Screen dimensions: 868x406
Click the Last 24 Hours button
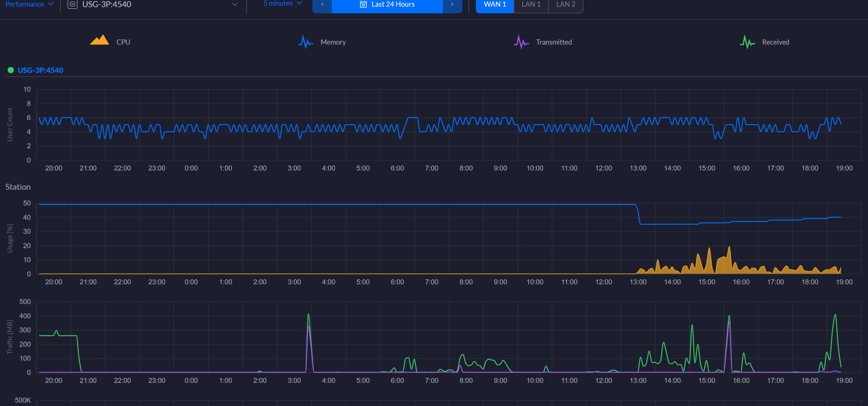coord(393,4)
